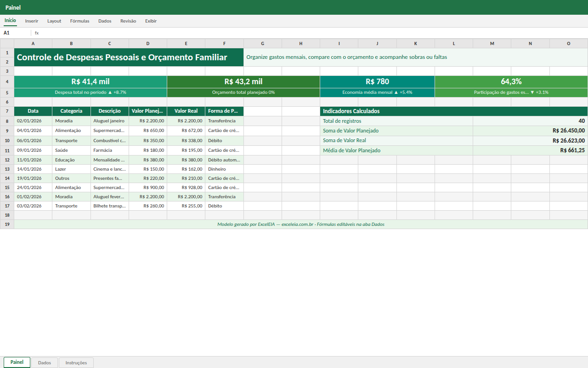Click 'Indicadores Calculados' header cell
588x368 pixels.
[x=454, y=111]
